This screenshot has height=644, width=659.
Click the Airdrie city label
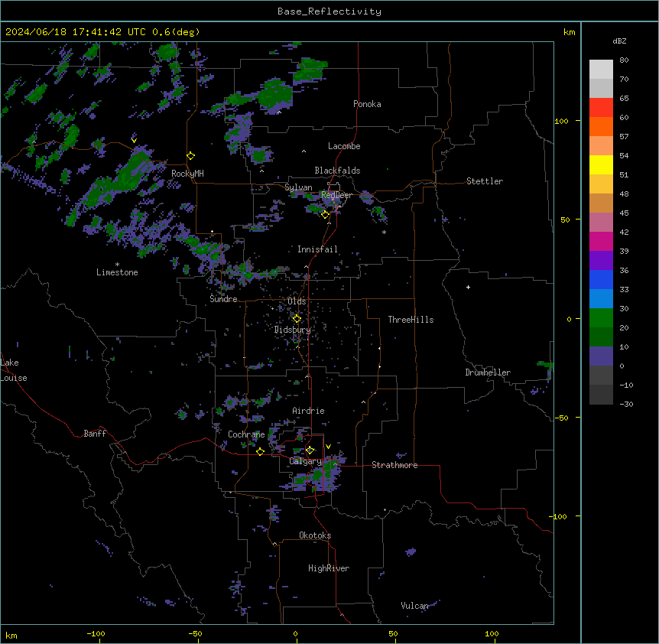[308, 411]
